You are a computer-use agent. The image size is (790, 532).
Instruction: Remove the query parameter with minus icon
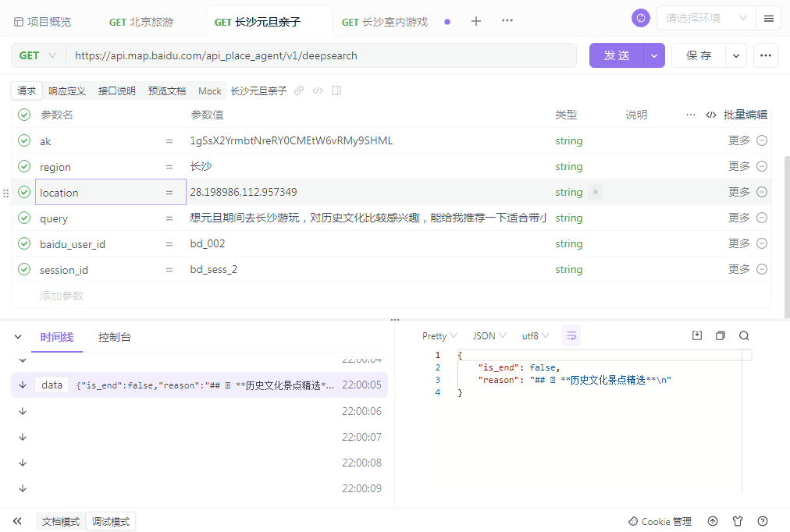point(762,218)
